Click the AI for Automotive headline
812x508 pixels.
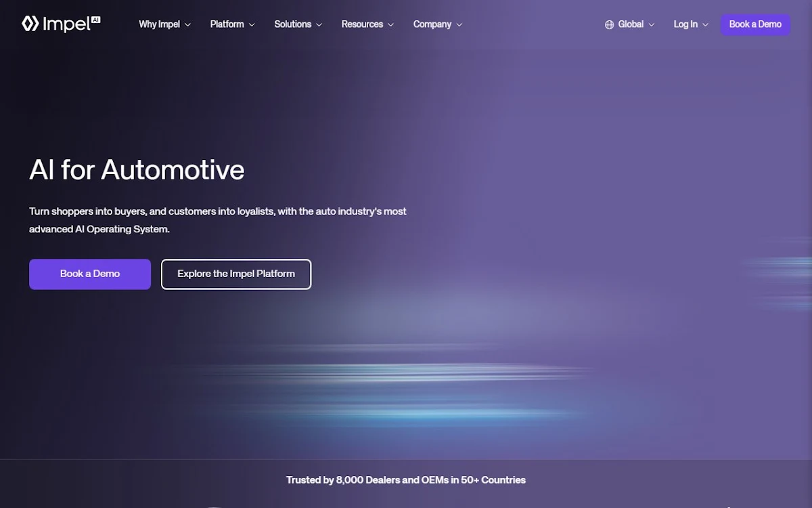(x=137, y=169)
